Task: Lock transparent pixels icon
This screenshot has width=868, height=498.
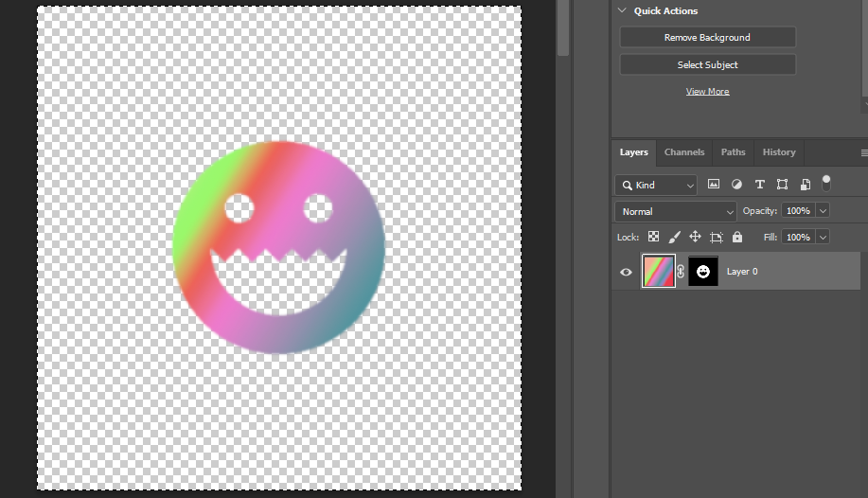Action: coord(654,237)
